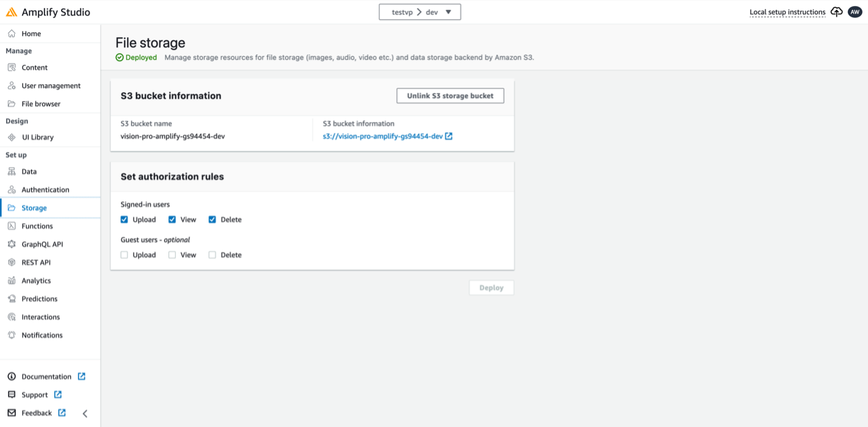Click the Content sidebar icon
This screenshot has width=868, height=427.
(12, 68)
